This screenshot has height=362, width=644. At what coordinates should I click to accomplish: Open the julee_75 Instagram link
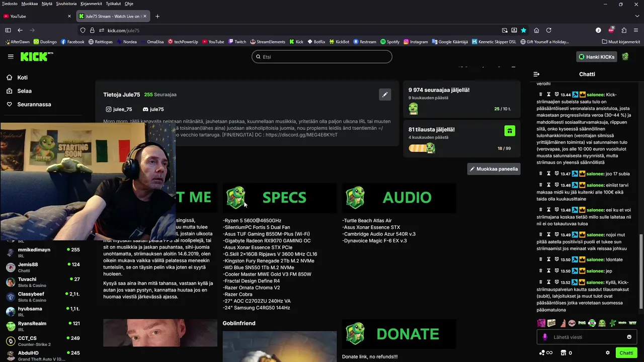(119, 109)
